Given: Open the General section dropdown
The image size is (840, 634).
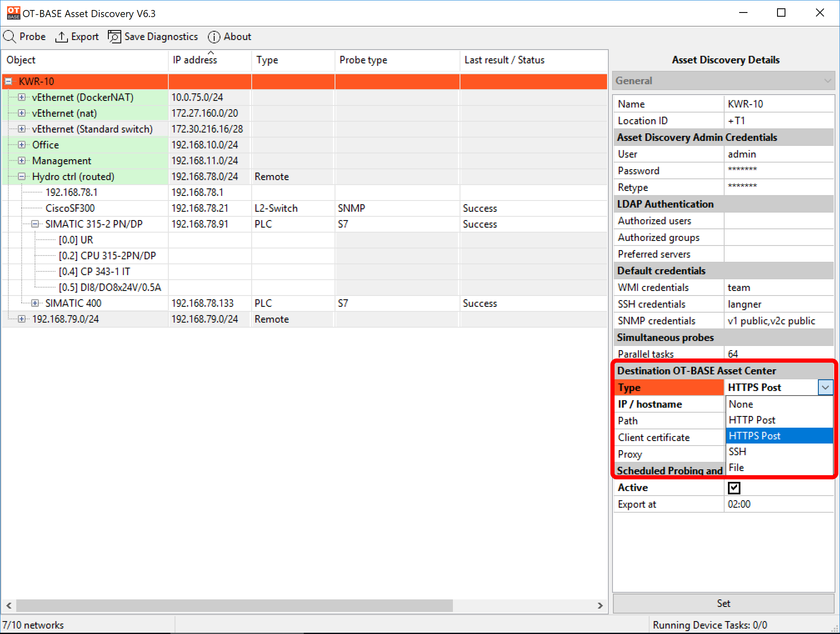Looking at the screenshot, I should 724,80.
